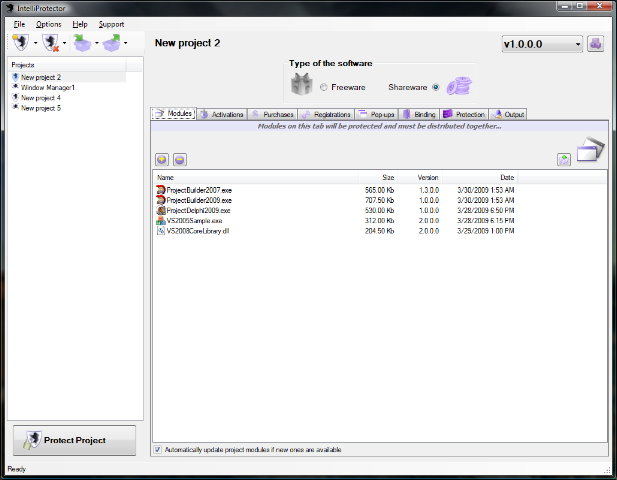Open the Protection tab
The height and width of the screenshot is (480, 617).
[464, 115]
